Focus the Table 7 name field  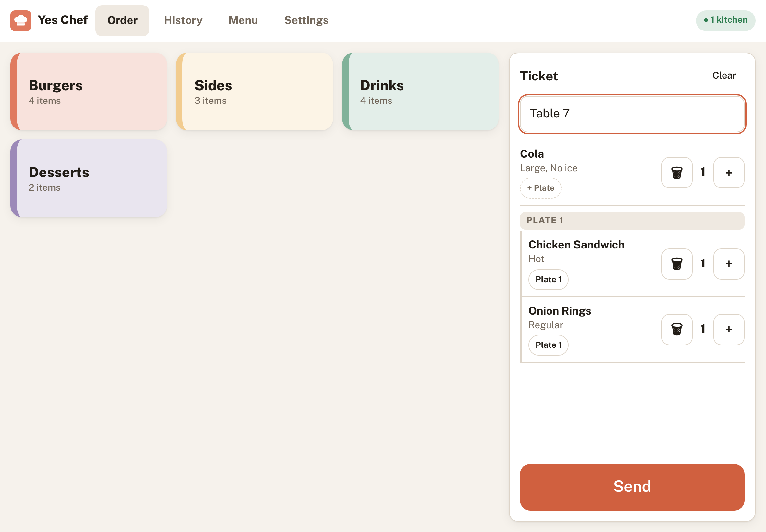click(x=632, y=114)
